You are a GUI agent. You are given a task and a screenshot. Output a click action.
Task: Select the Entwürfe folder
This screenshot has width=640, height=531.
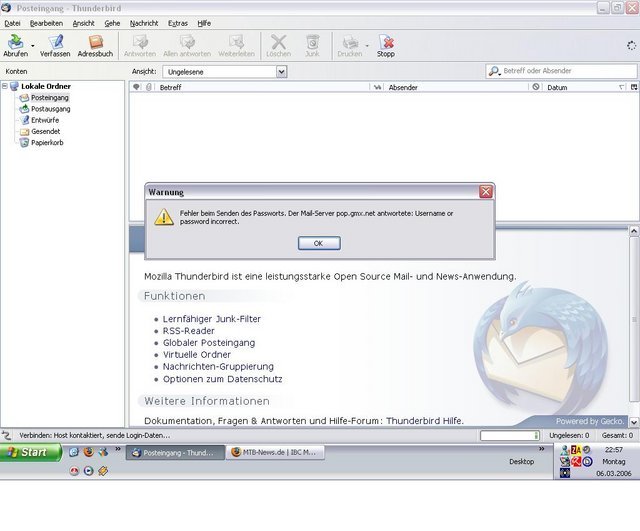click(x=45, y=120)
